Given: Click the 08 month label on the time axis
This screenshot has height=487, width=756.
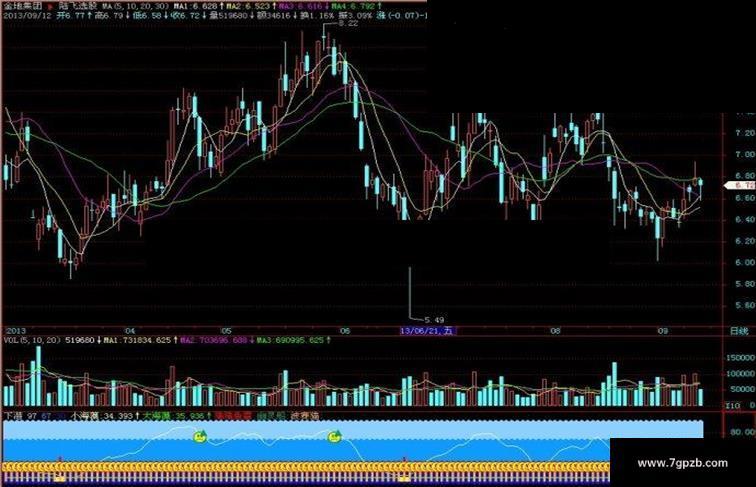Looking at the screenshot, I should click(x=555, y=331).
